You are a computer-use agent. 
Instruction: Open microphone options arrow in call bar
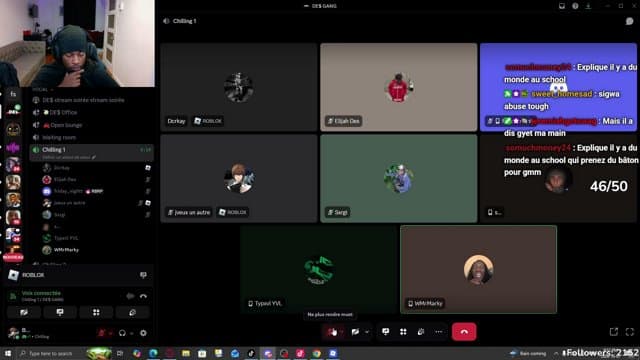tap(342, 332)
